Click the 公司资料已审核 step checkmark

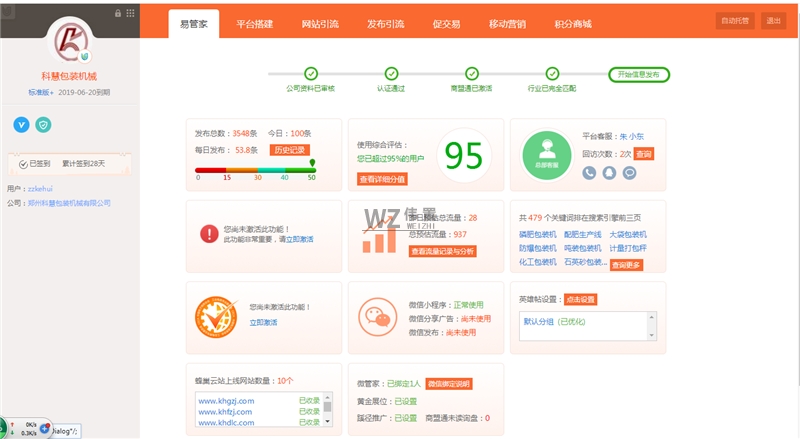(311, 74)
